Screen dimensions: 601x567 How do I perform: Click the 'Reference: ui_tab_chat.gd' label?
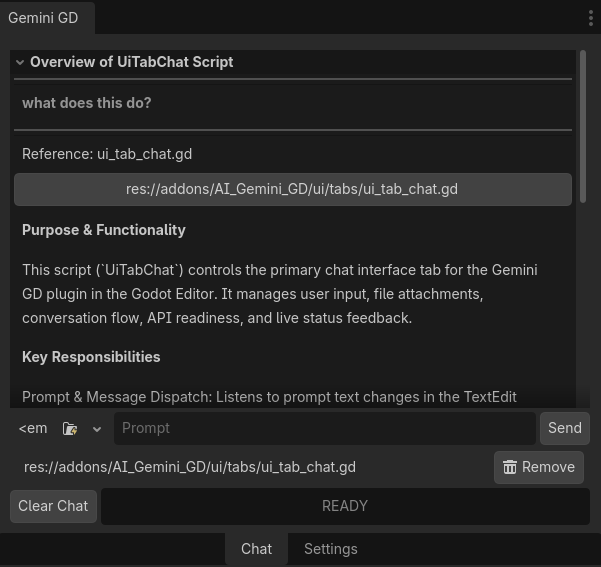[107, 154]
